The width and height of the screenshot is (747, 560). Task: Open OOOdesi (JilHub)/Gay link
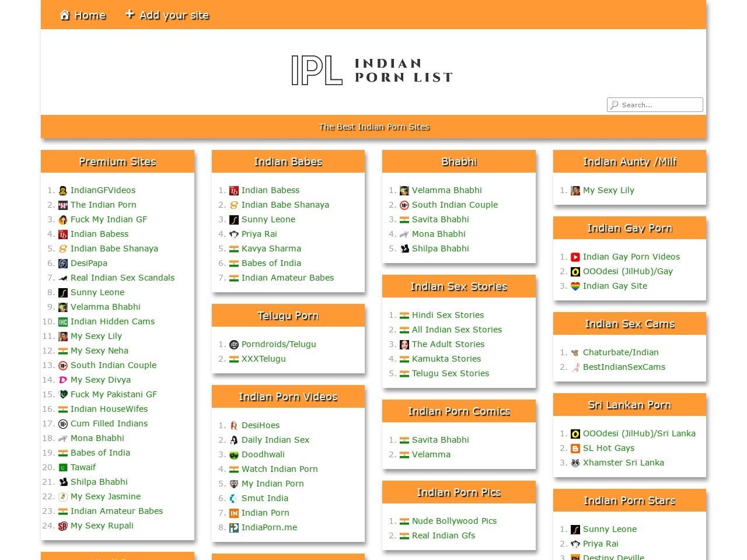628,271
